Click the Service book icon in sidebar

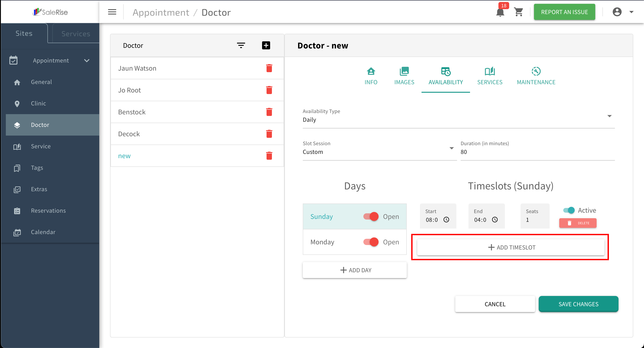tap(17, 147)
